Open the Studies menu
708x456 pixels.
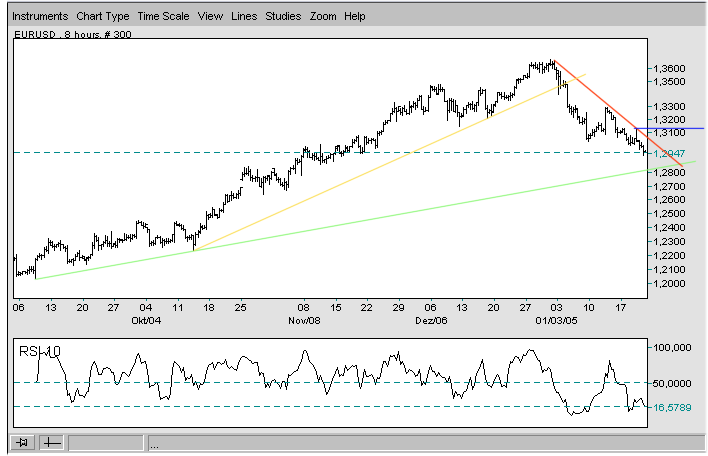[x=283, y=16]
